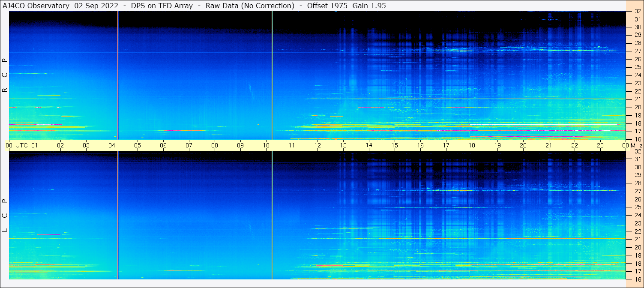644x288 pixels.
Task: Click the "MHz" label on time axis
Action: pyautogui.click(x=636, y=145)
